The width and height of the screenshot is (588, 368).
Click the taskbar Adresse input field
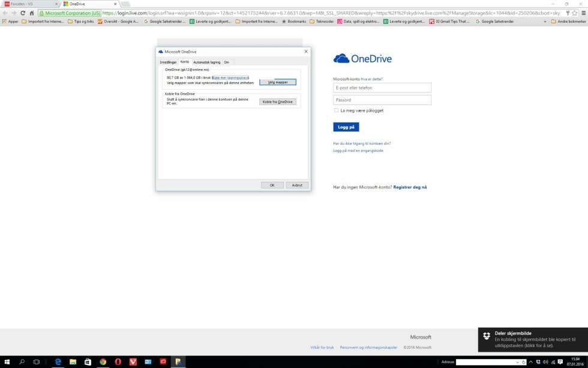(485, 362)
